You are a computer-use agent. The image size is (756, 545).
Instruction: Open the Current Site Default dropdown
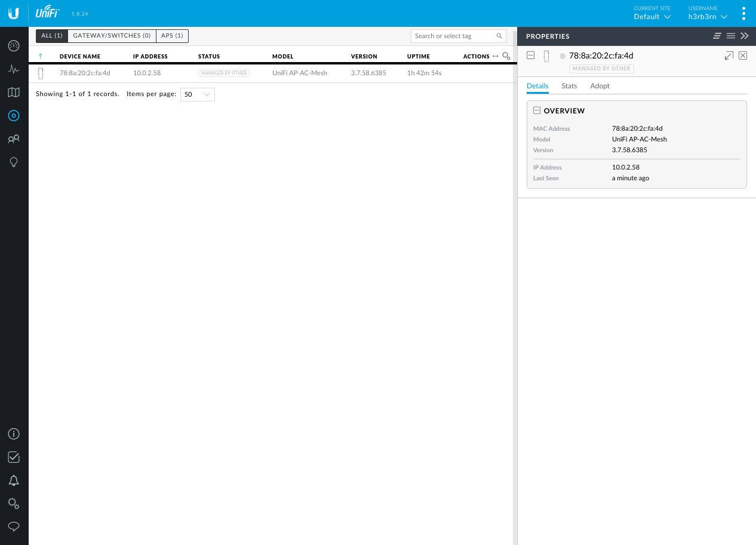tap(652, 17)
